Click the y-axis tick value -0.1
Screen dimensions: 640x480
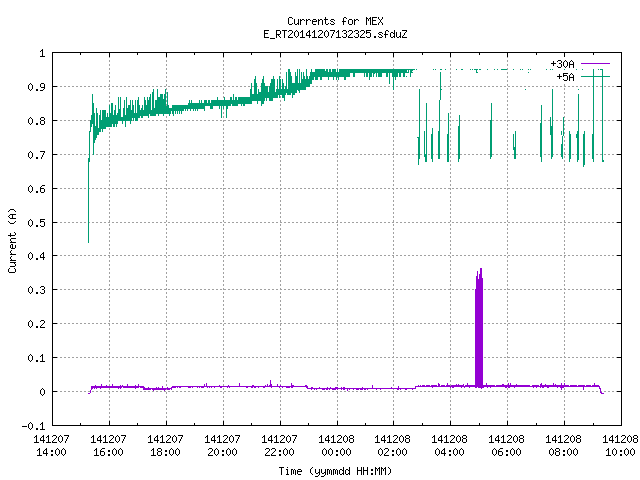tap(33, 426)
